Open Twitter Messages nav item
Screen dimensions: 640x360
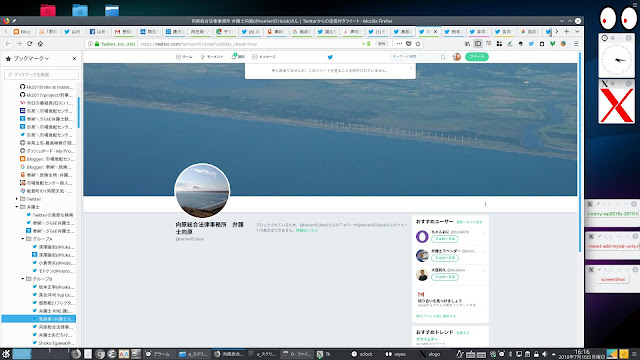click(264, 57)
